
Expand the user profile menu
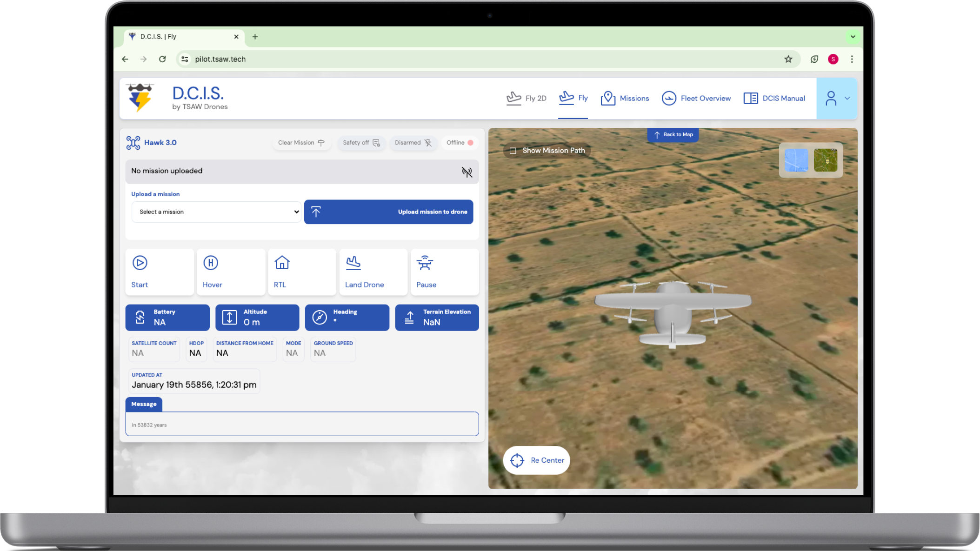[836, 98]
